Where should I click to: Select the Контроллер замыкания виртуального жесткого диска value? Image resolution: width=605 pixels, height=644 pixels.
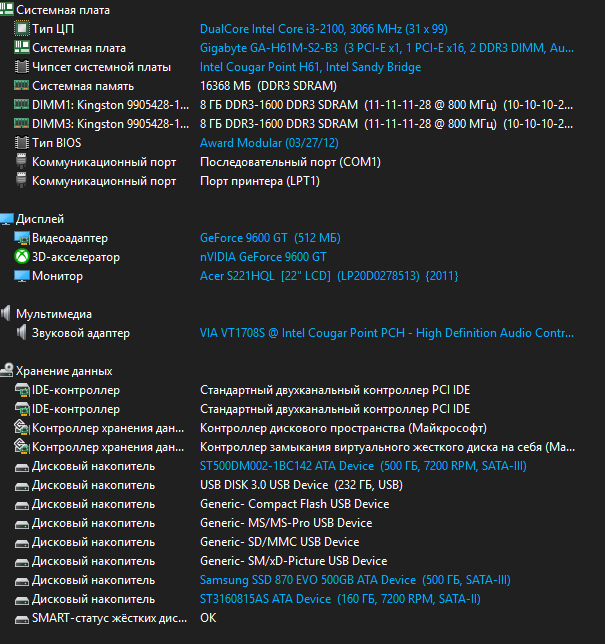click(x=387, y=447)
